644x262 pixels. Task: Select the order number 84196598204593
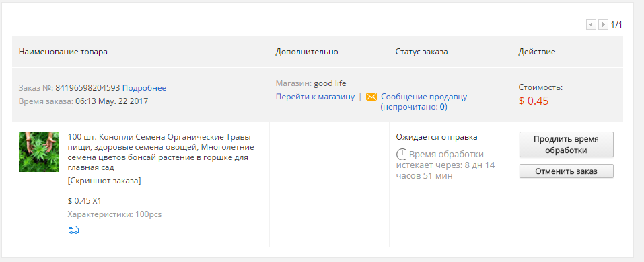pyautogui.click(x=87, y=88)
